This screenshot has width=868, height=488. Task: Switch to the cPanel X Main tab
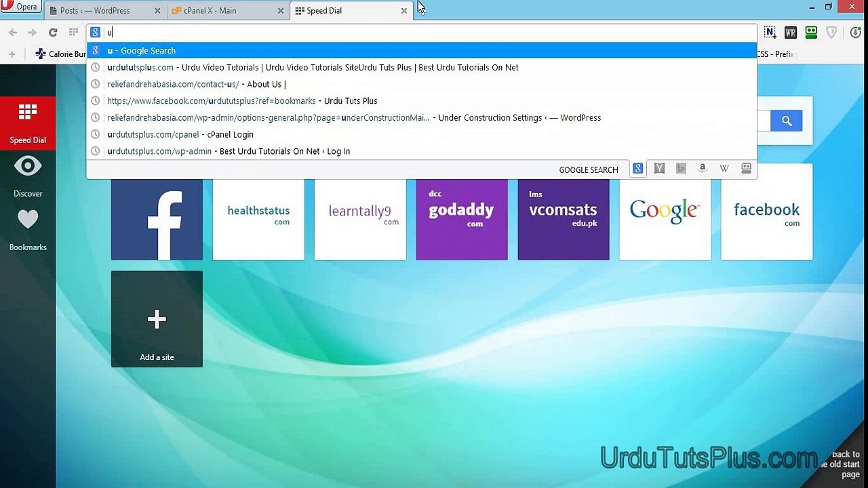tap(228, 11)
